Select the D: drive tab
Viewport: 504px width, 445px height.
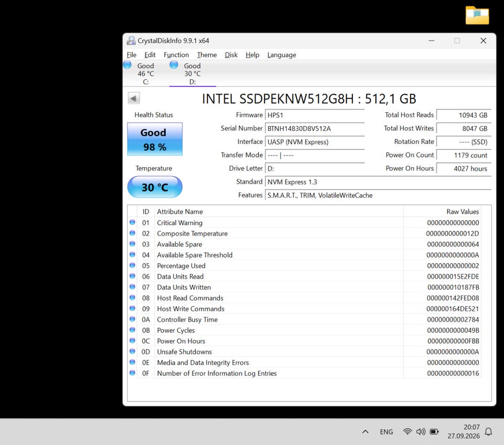coord(192,74)
